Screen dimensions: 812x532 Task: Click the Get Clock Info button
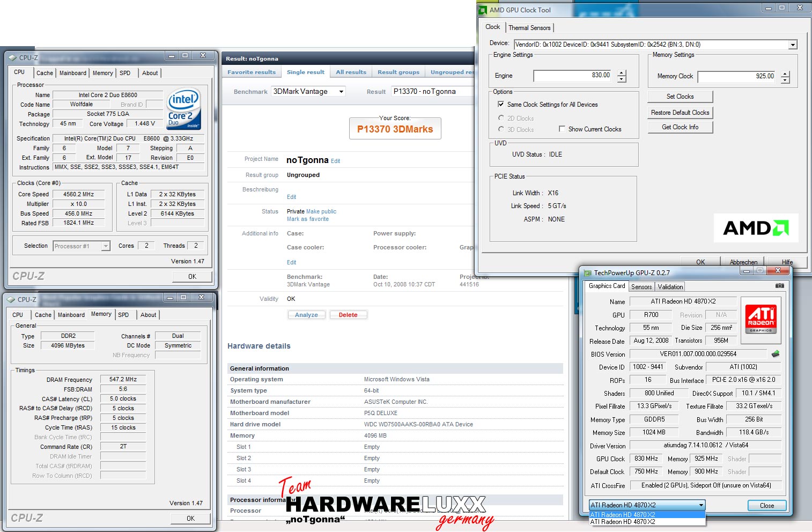click(680, 127)
